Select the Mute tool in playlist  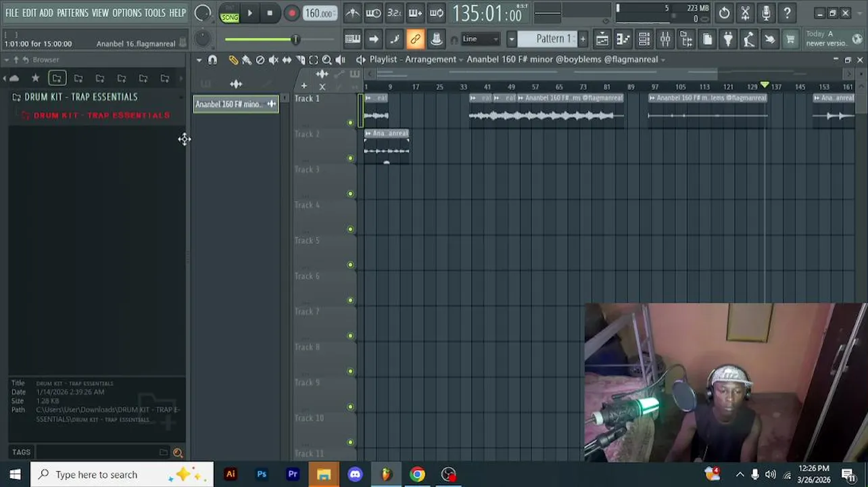click(274, 60)
